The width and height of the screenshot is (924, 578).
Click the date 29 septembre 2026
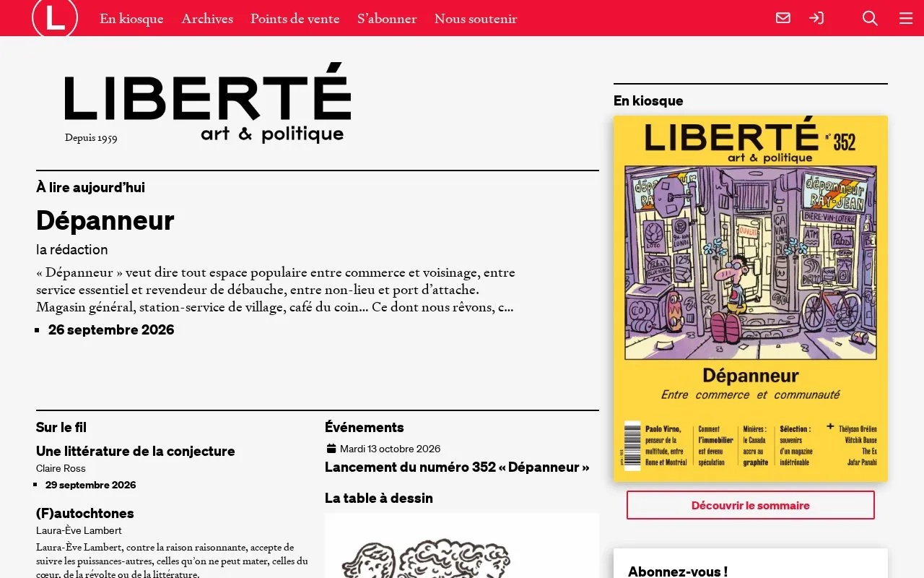point(90,485)
